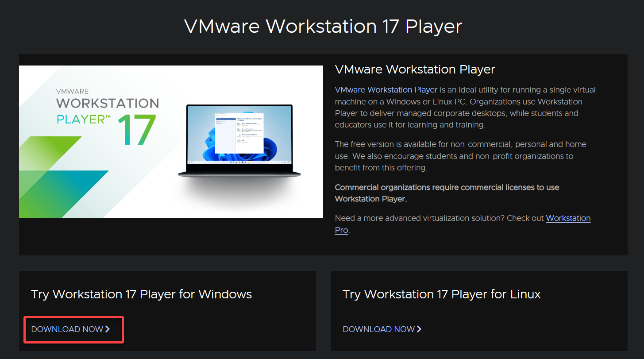Click the 'VMware Workstation 17 Player' page title
The height and width of the screenshot is (359, 644).
tap(323, 26)
